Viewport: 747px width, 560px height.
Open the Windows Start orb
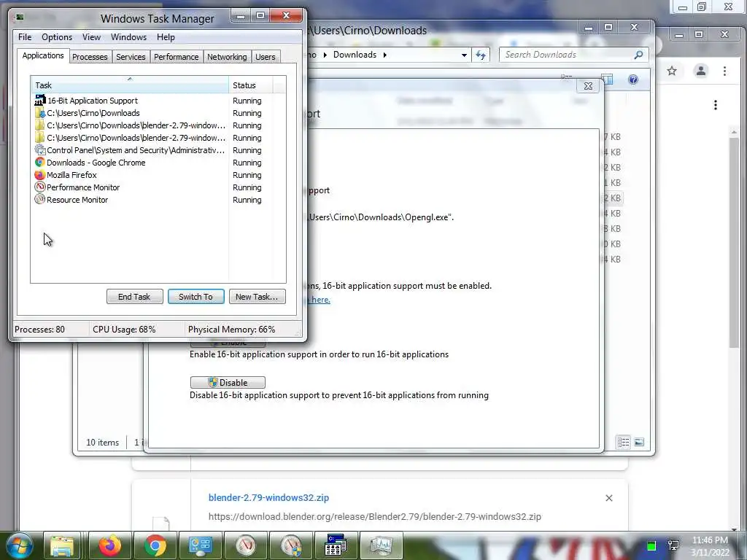click(20, 545)
